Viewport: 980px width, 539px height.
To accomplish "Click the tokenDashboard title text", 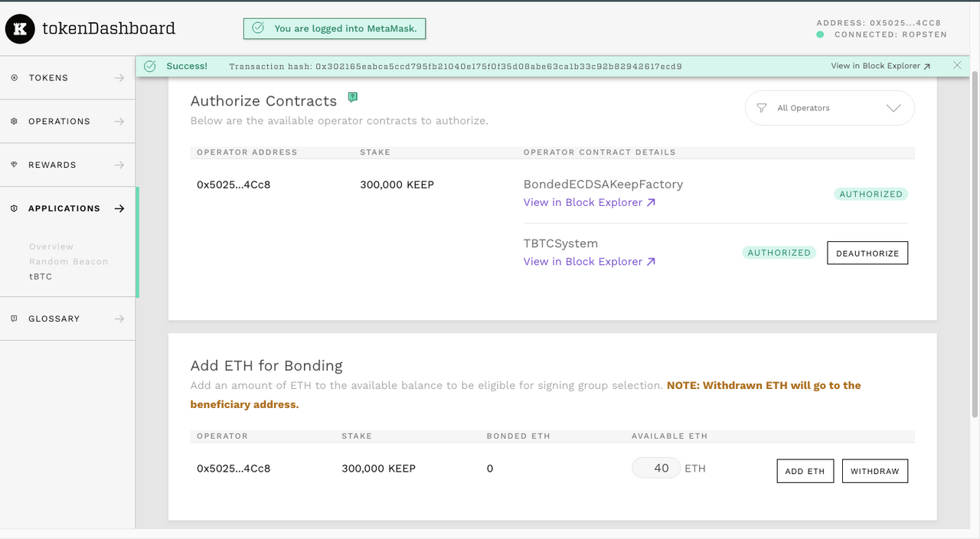I will pos(109,28).
